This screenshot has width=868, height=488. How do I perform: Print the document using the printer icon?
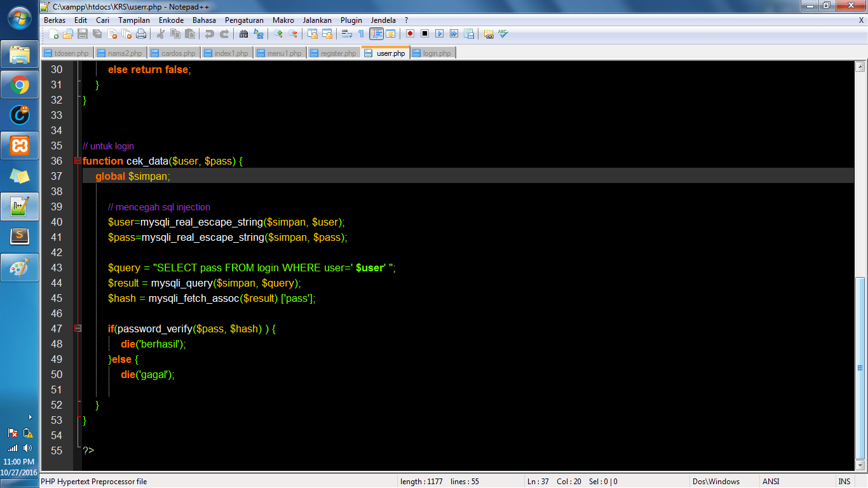pyautogui.click(x=141, y=34)
